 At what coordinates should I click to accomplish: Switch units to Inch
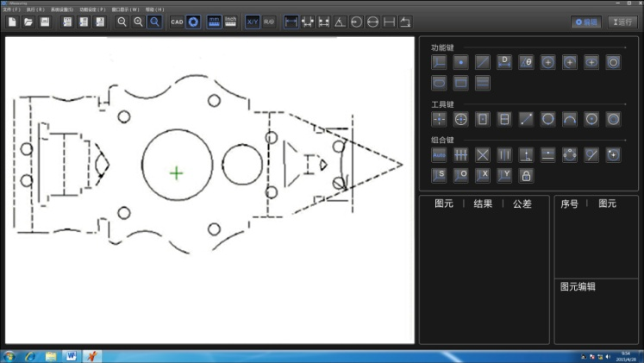[231, 22]
